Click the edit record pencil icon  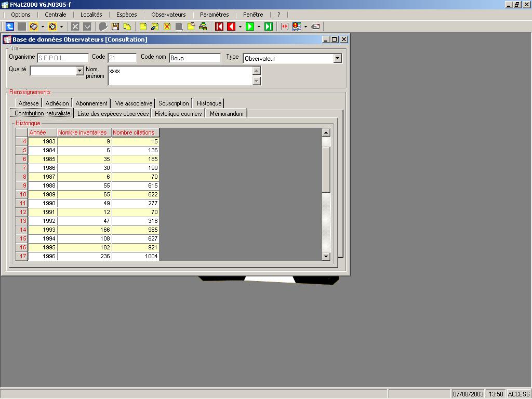[x=155, y=26]
